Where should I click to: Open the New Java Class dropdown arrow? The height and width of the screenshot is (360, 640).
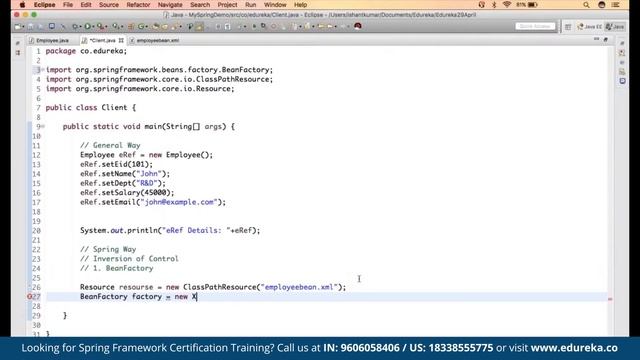pyautogui.click(x=147, y=27)
